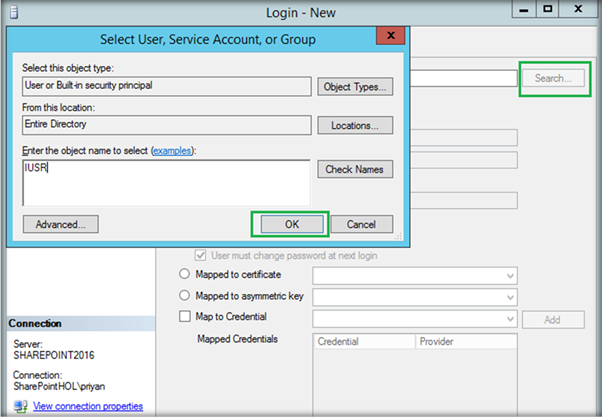Click the SharePointHOL\priyan connection text
The width and height of the screenshot is (602, 417).
59,386
